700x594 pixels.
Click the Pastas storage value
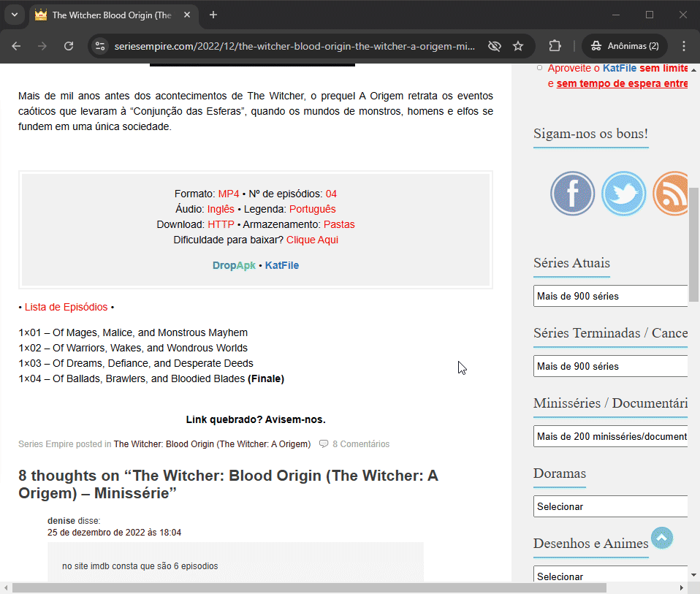point(339,224)
